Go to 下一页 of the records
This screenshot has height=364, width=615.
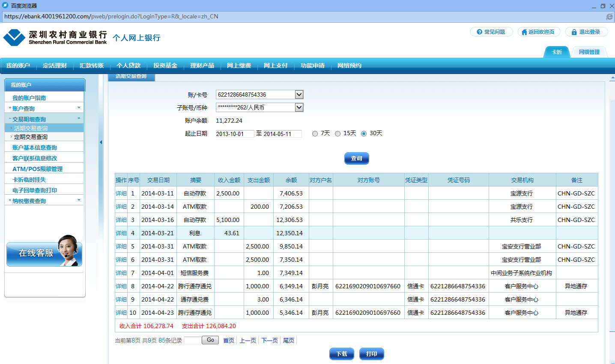(269, 340)
